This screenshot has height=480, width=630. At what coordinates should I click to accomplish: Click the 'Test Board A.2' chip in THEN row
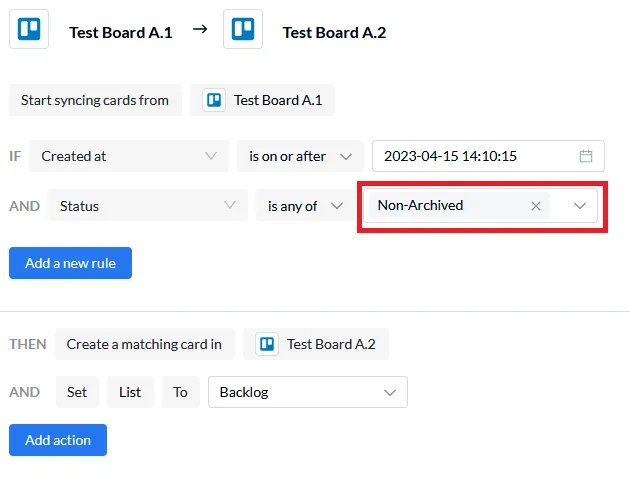click(316, 344)
